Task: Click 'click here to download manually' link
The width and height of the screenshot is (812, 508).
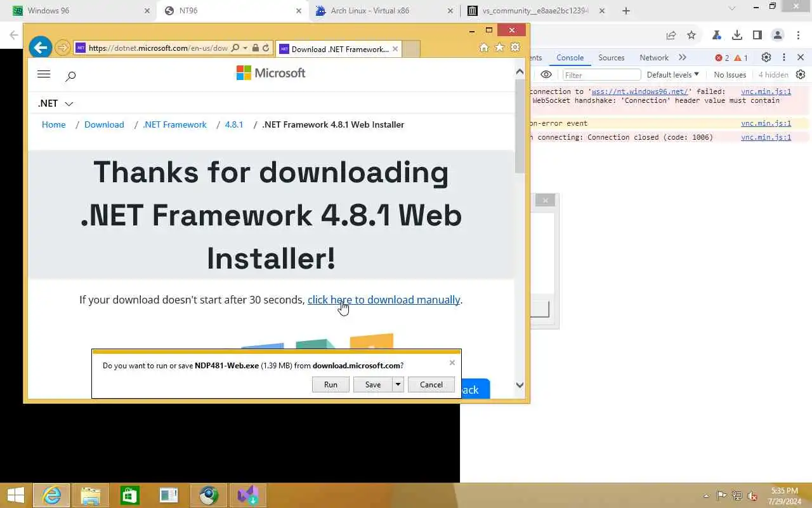Action: pos(384,300)
